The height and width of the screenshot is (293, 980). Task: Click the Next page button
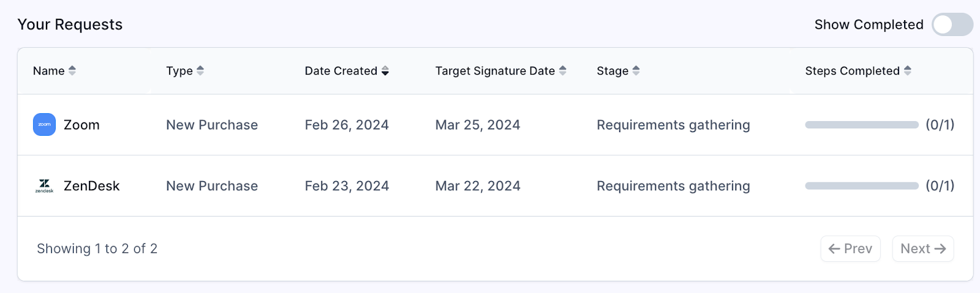[923, 248]
